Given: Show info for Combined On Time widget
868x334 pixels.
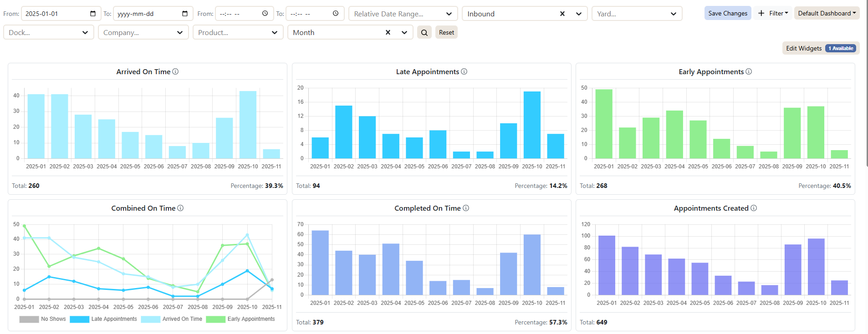Looking at the screenshot, I should pyautogui.click(x=180, y=208).
